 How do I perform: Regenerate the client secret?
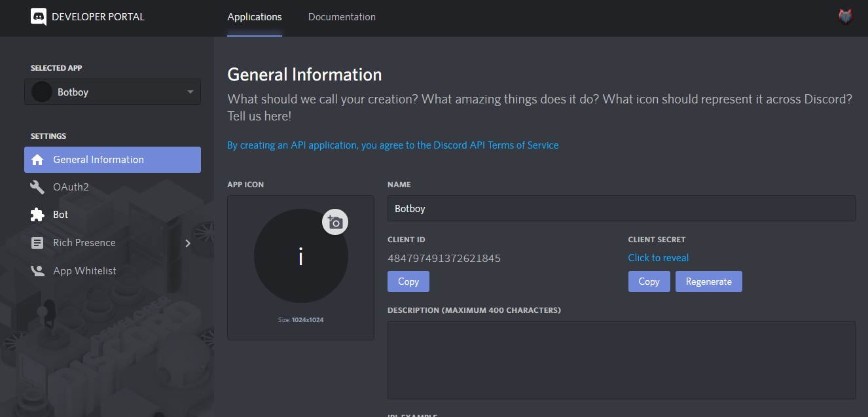point(708,281)
